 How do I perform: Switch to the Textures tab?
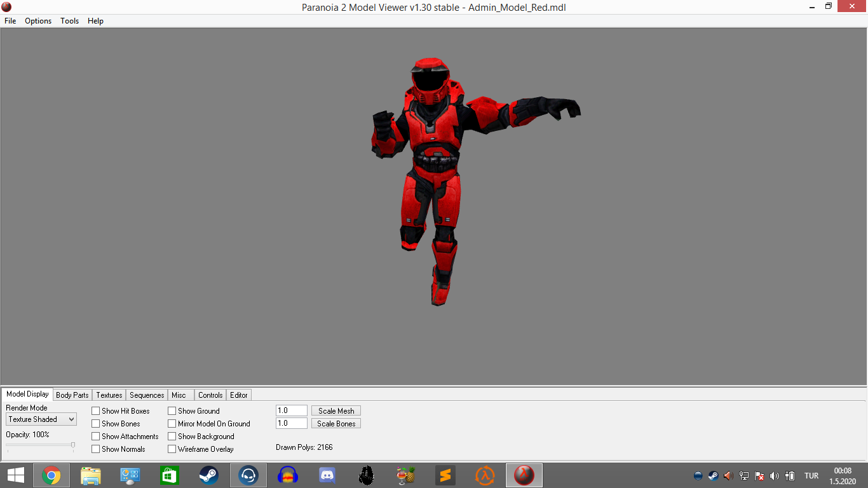tap(109, 395)
